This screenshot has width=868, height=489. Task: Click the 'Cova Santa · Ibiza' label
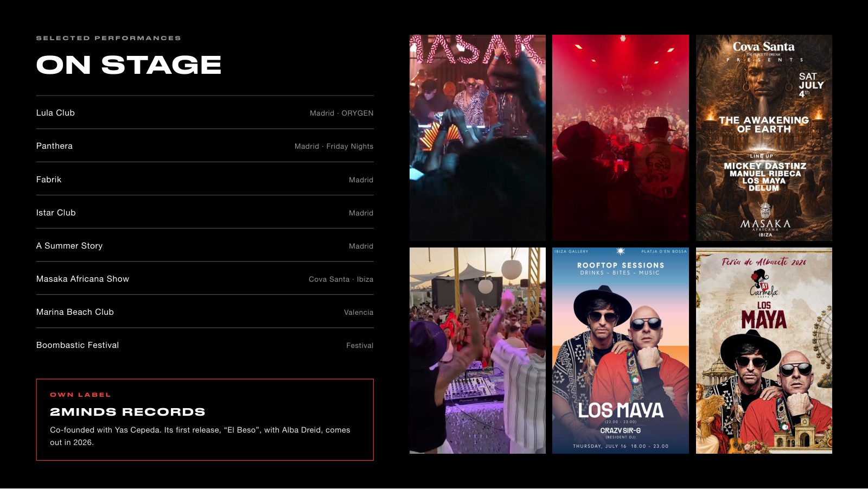pos(341,279)
